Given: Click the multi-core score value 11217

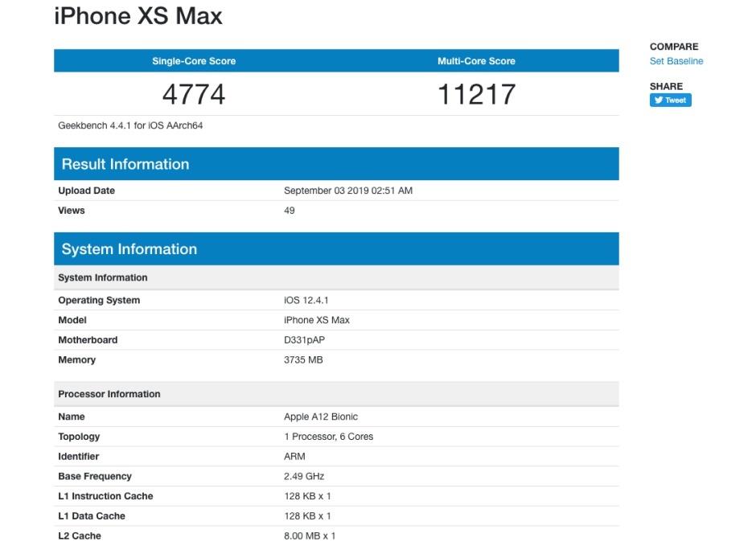Looking at the screenshot, I should [x=476, y=95].
